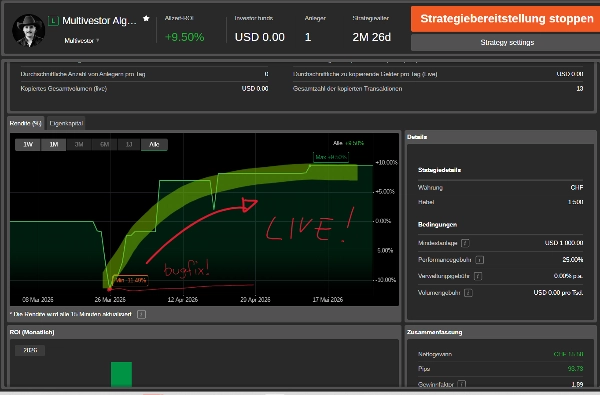The width and height of the screenshot is (600, 395).
Task: Click the Min label marker on chart
Action: click(130, 280)
